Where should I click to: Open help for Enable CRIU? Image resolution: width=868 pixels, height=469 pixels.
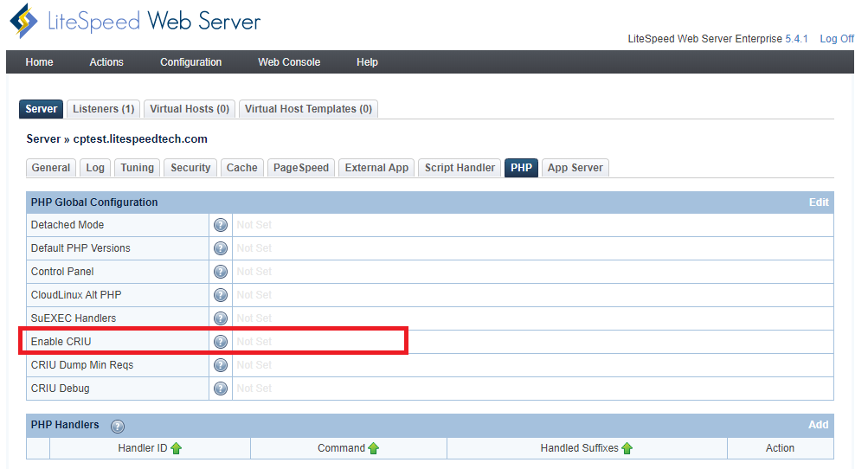click(221, 342)
